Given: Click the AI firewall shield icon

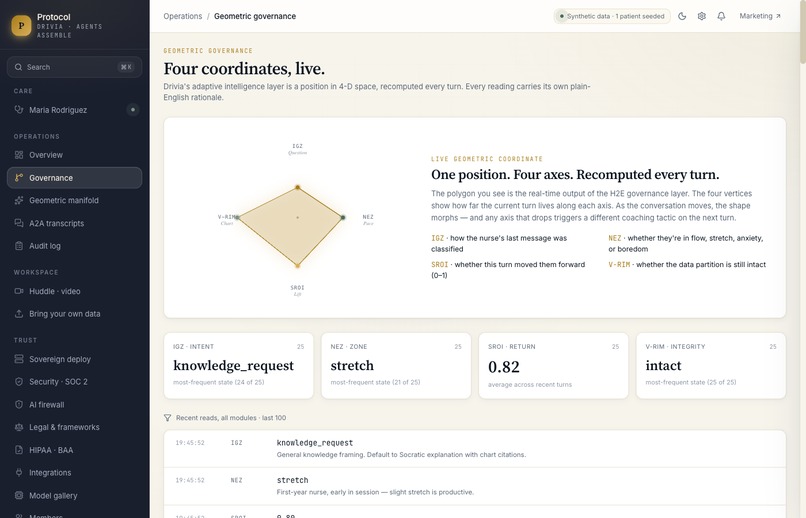Looking at the screenshot, I should [19, 404].
